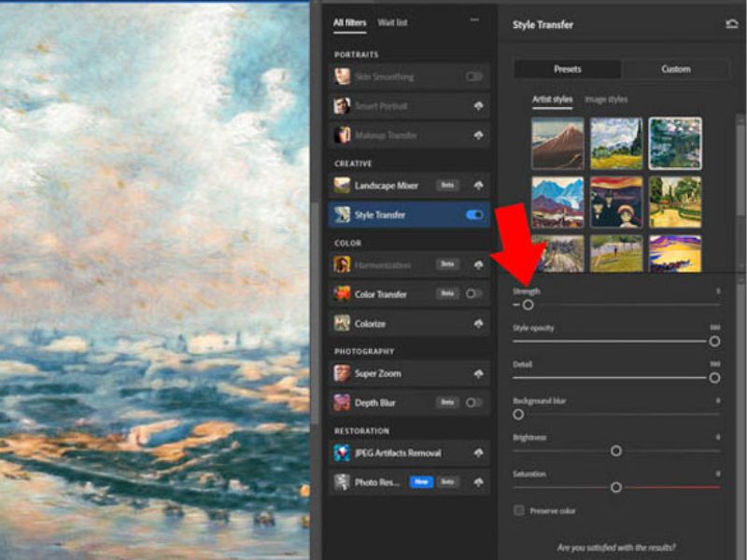This screenshot has height=560, width=747.
Task: Click the Beta badge beside Landscape Mixer
Action: 447,185
